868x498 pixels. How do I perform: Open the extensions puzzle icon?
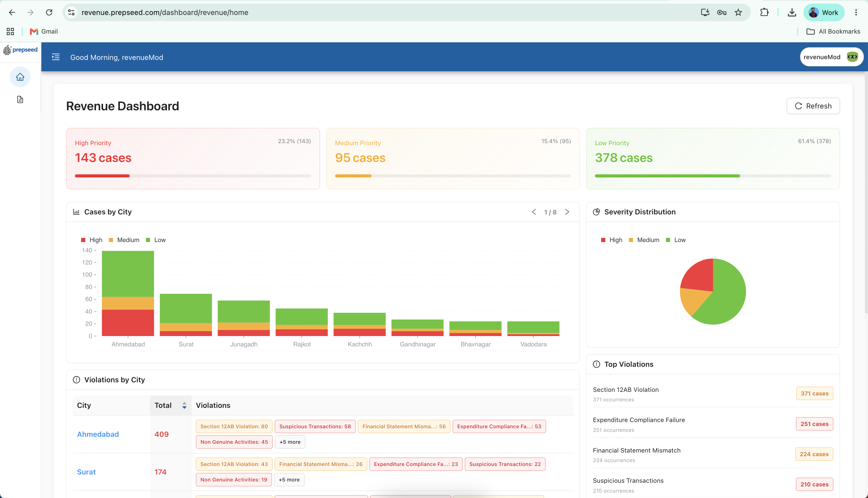point(764,13)
